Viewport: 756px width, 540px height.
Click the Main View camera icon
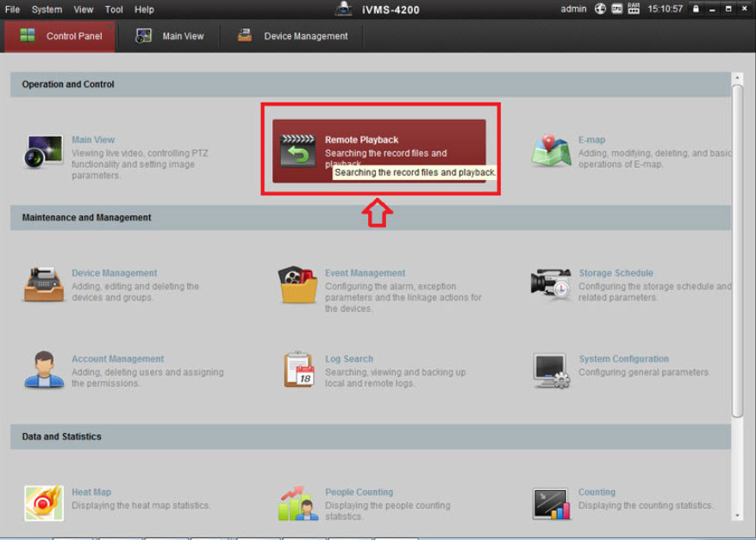(43, 152)
